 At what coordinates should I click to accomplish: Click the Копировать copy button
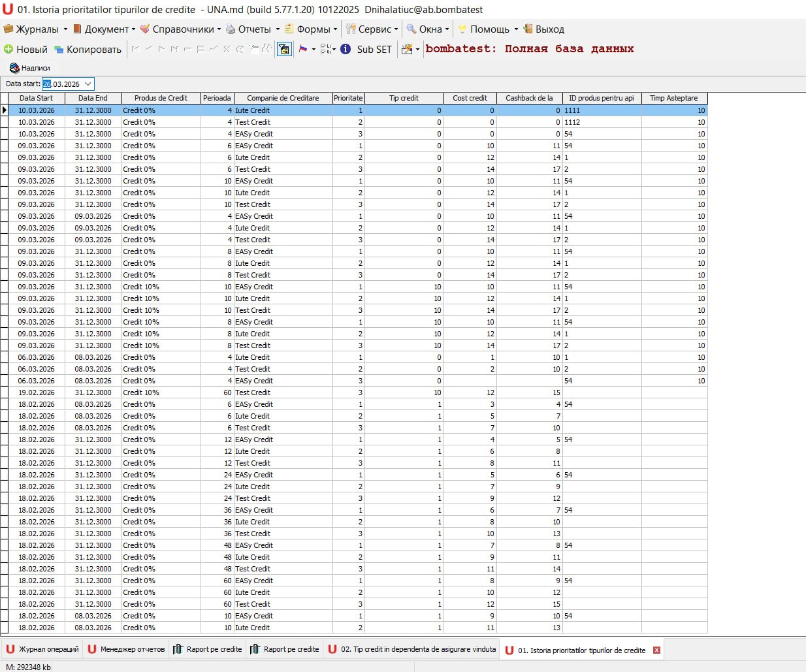pyautogui.click(x=88, y=49)
